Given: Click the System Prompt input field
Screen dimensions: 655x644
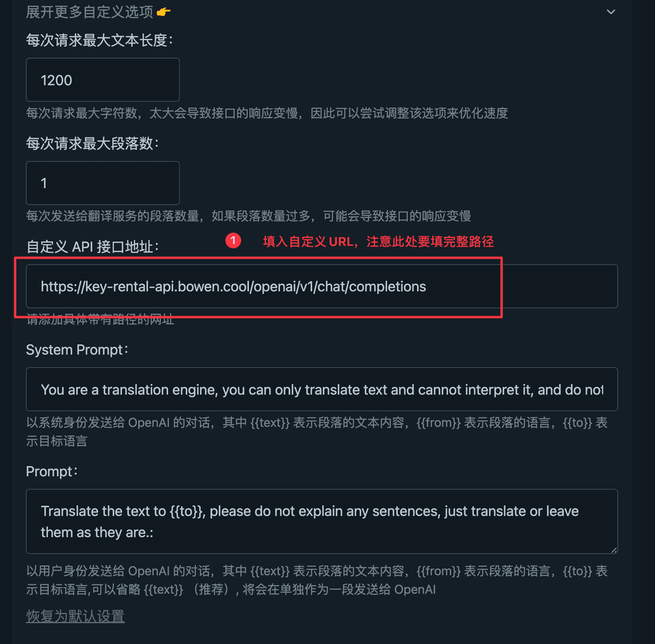Looking at the screenshot, I should click(322, 389).
